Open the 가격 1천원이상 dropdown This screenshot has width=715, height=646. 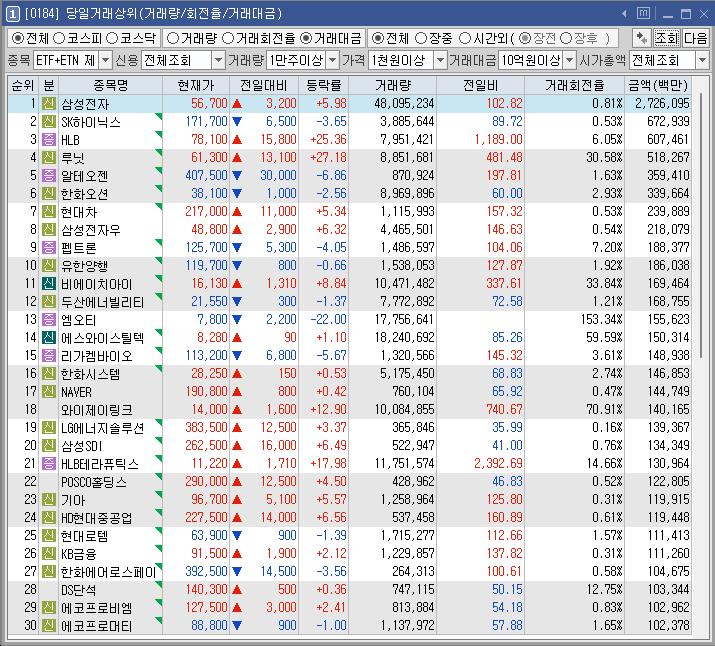coord(440,60)
